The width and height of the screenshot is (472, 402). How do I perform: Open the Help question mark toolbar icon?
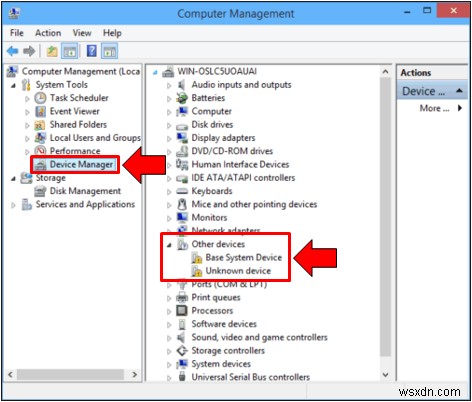click(92, 51)
